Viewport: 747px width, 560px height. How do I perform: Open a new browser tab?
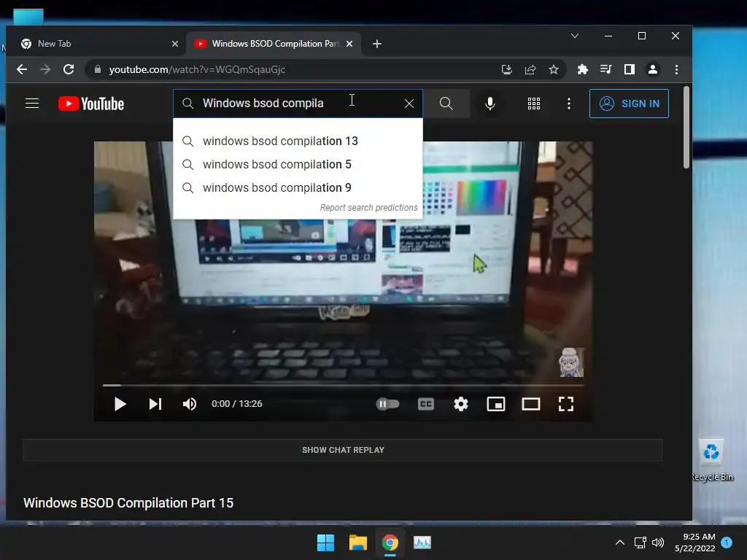[377, 44]
